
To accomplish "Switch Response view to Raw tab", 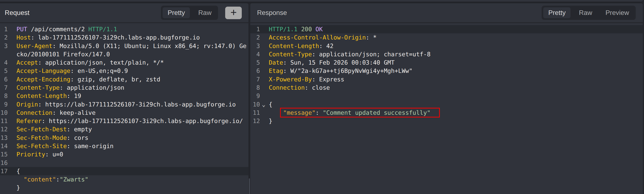I will [x=585, y=13].
